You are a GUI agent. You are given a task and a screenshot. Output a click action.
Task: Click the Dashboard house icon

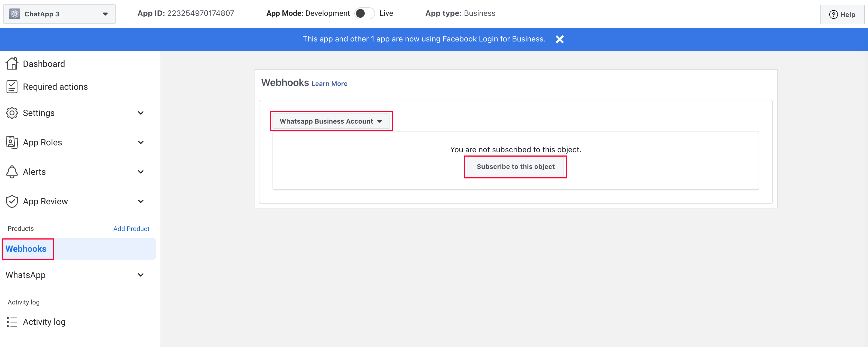pyautogui.click(x=12, y=63)
